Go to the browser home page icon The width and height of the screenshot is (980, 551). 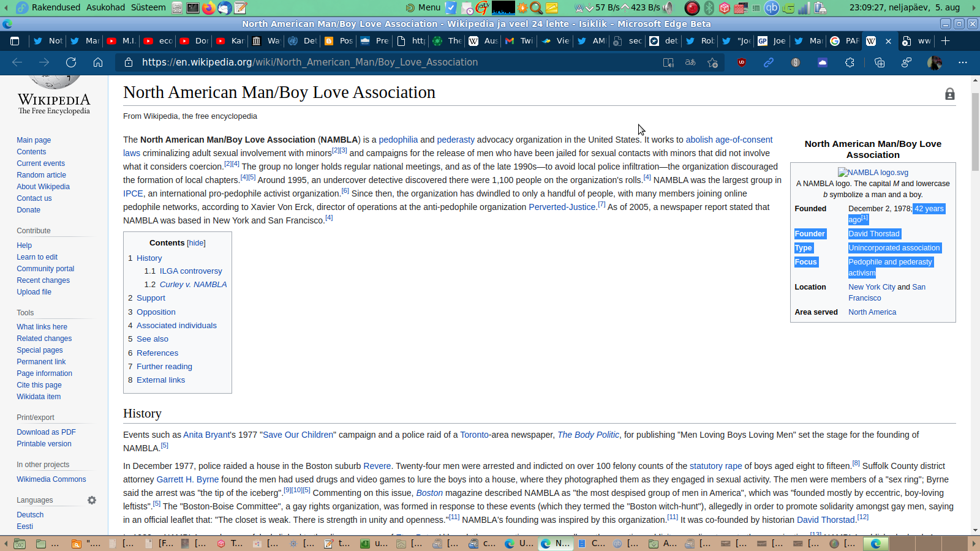98,62
